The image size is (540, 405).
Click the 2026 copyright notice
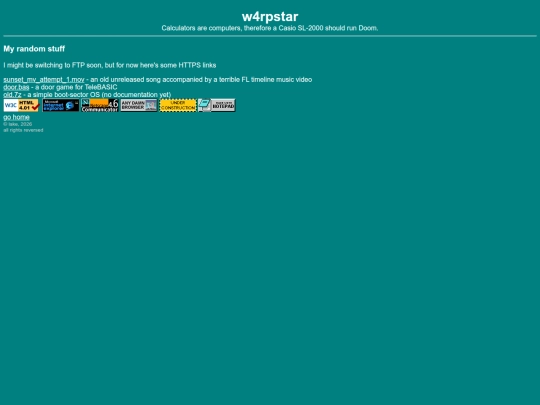[18, 124]
